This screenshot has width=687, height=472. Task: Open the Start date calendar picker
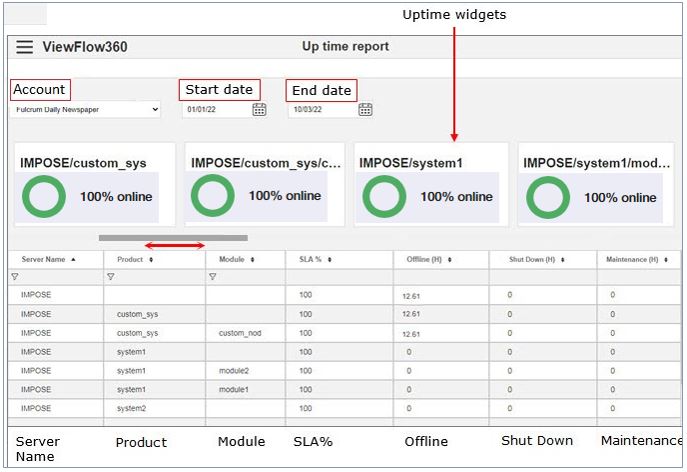259,110
